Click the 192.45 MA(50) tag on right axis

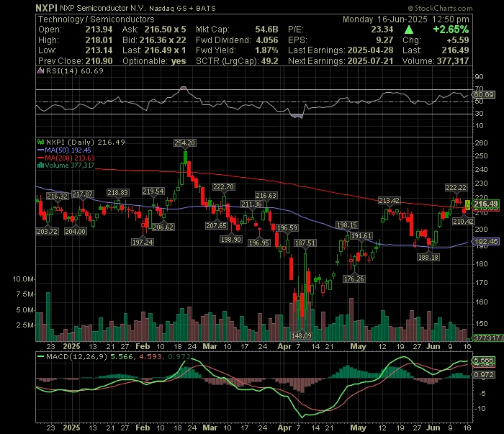click(x=486, y=242)
